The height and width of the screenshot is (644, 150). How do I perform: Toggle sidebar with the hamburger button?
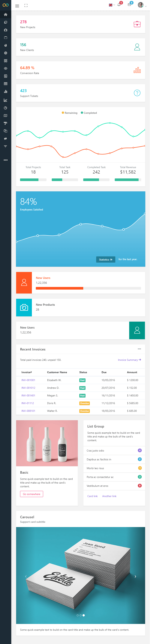point(17,6)
